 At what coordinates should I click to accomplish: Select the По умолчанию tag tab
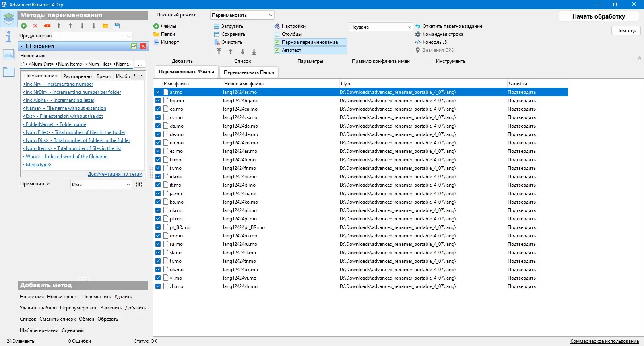[x=41, y=76]
